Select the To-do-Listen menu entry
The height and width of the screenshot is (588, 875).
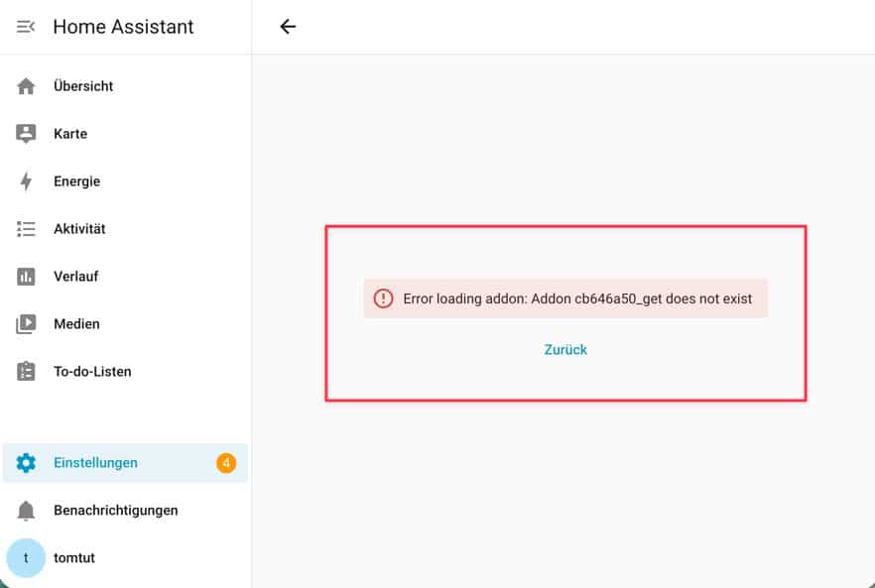[92, 372]
